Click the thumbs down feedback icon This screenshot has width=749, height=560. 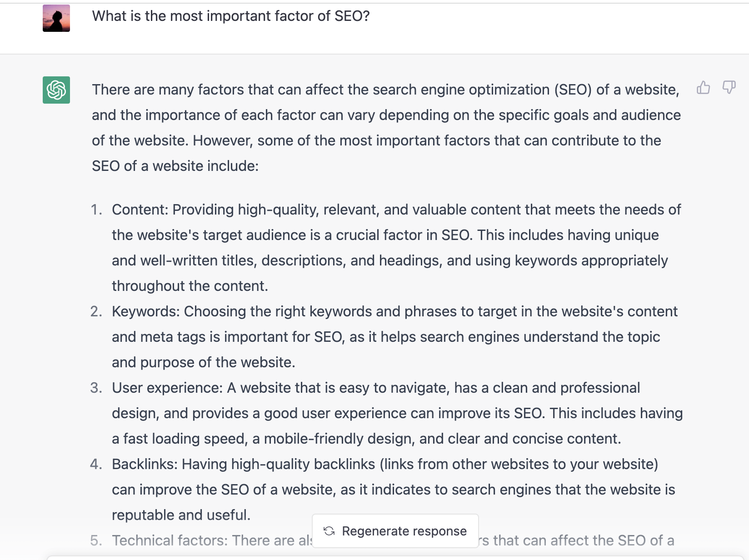pyautogui.click(x=729, y=87)
